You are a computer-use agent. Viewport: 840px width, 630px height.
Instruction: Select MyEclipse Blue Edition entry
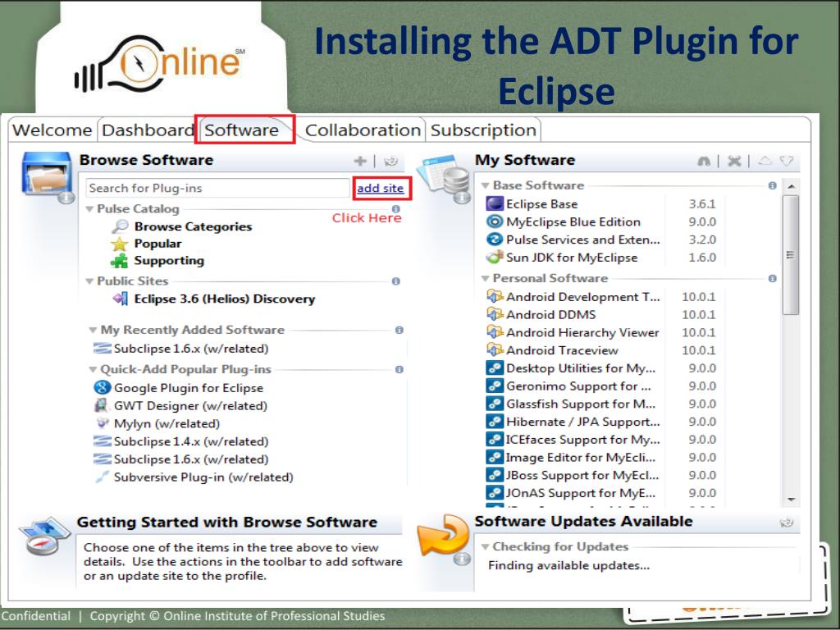point(573,221)
